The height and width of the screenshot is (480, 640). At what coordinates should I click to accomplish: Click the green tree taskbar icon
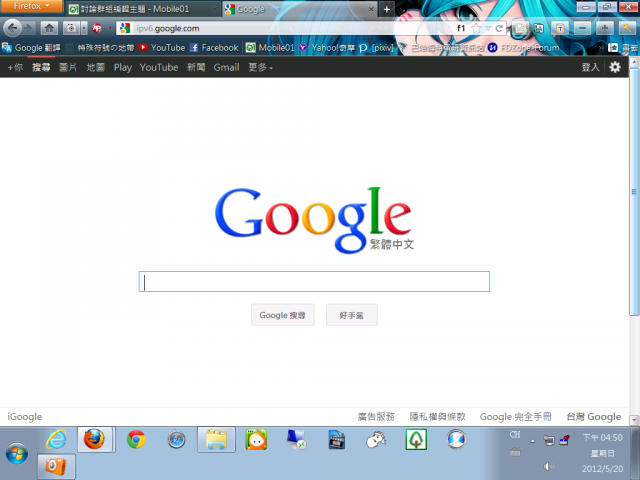point(416,440)
